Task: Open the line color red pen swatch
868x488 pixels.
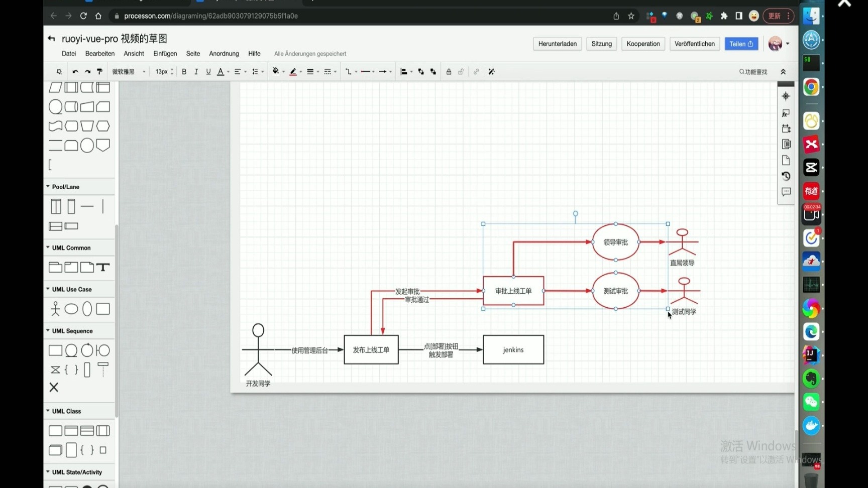Action: point(293,72)
